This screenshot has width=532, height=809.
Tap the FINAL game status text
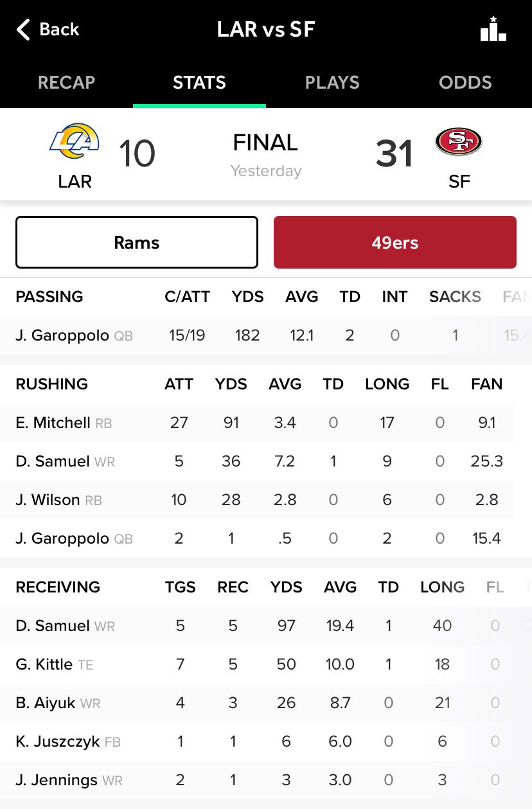[265, 143]
